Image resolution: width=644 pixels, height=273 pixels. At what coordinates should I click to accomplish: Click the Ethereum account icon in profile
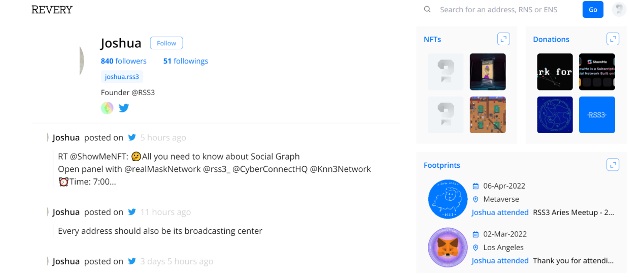pyautogui.click(x=107, y=108)
